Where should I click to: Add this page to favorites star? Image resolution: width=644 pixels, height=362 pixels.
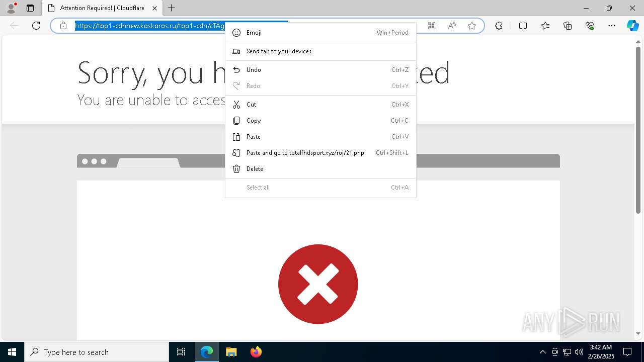pyautogui.click(x=472, y=26)
